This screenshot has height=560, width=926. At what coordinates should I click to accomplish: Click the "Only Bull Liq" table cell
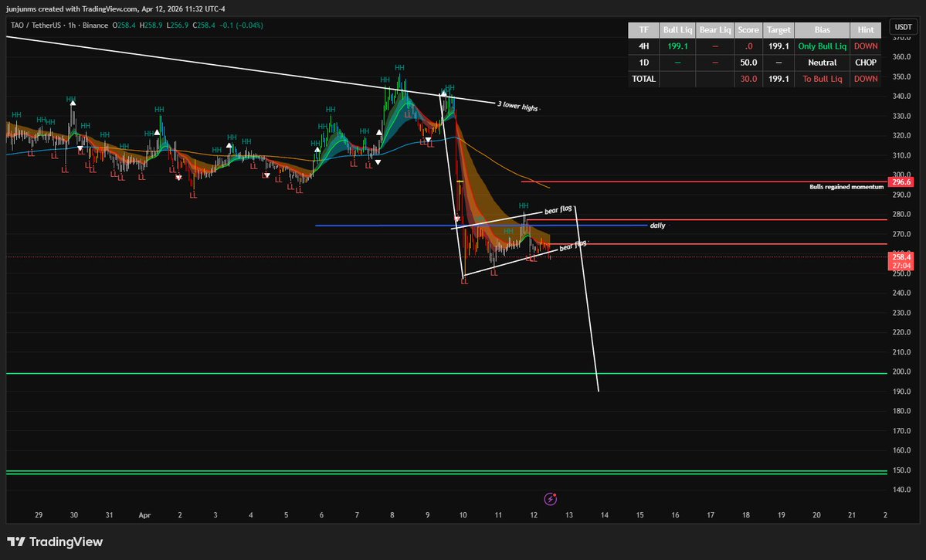tap(822, 46)
